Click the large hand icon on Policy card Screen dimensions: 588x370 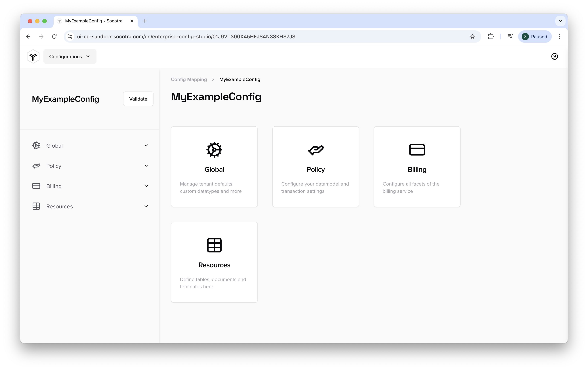[316, 150]
